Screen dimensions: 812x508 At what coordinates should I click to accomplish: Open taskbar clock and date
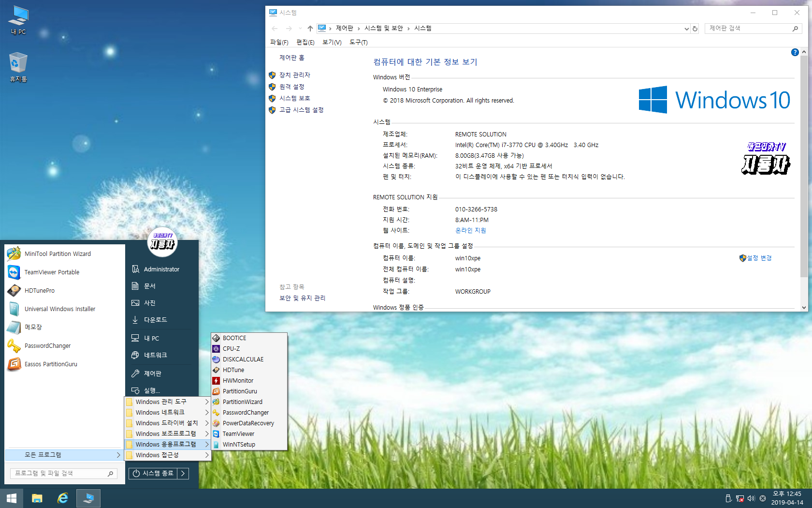click(787, 498)
